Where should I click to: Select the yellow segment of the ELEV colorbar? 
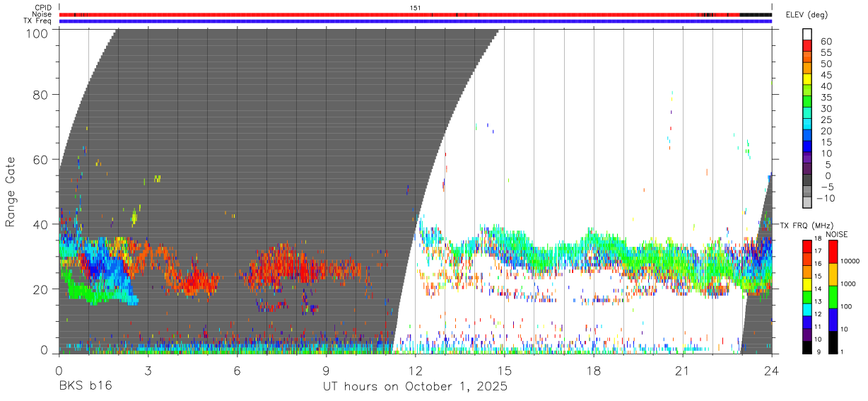pyautogui.click(x=807, y=79)
